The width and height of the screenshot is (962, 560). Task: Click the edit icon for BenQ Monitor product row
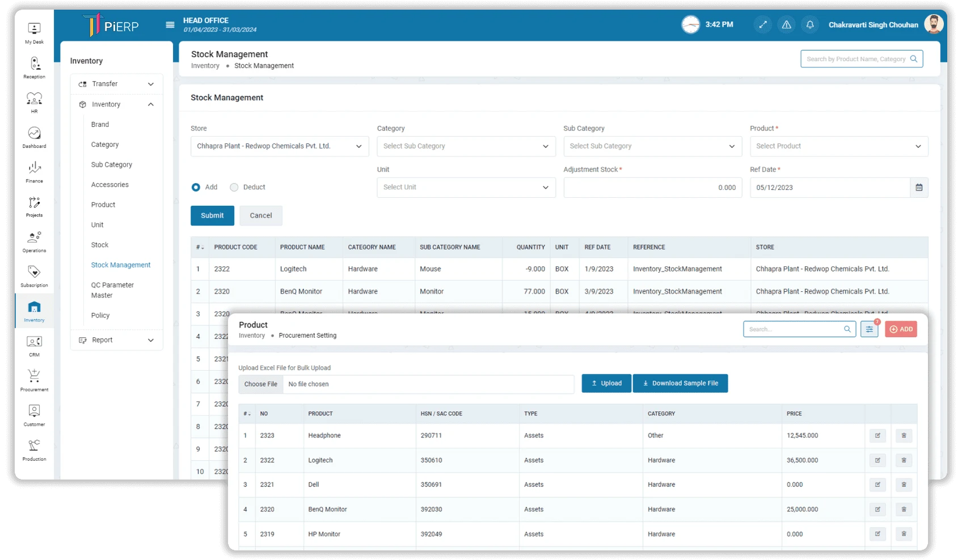[877, 510]
